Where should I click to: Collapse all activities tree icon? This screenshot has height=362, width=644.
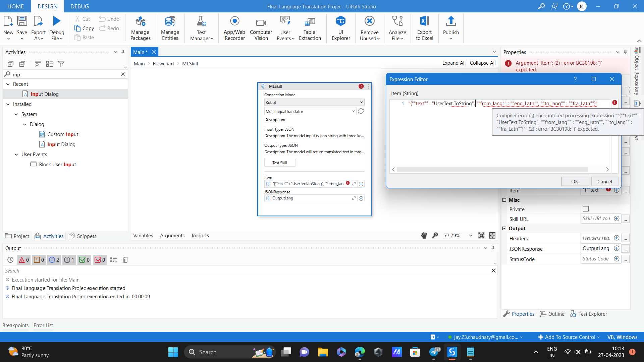(22, 64)
